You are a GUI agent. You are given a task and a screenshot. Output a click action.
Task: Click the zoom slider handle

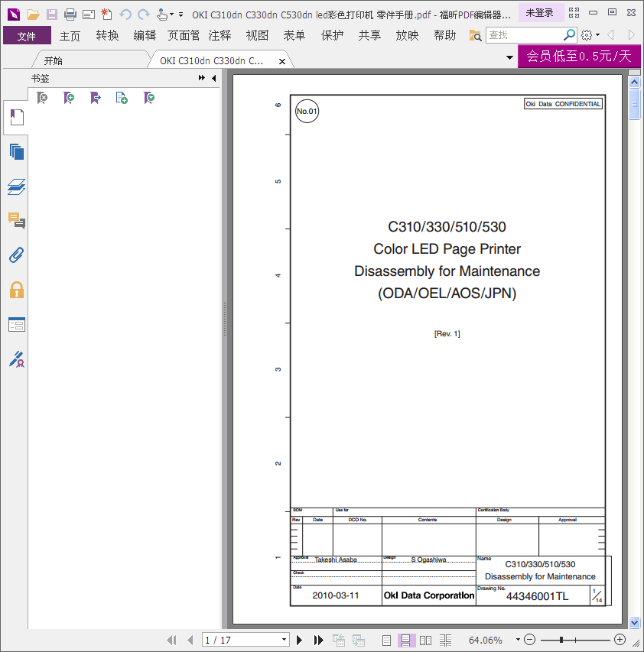(561, 640)
